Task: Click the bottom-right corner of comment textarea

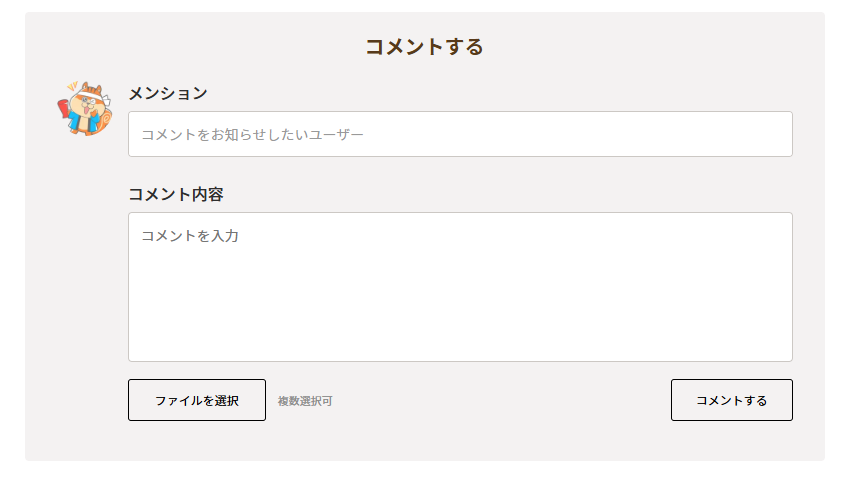Action: tap(786, 355)
